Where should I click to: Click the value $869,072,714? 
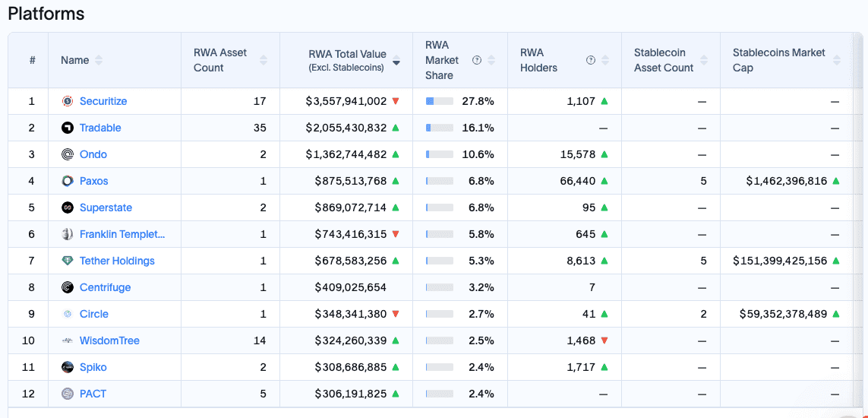pyautogui.click(x=351, y=207)
